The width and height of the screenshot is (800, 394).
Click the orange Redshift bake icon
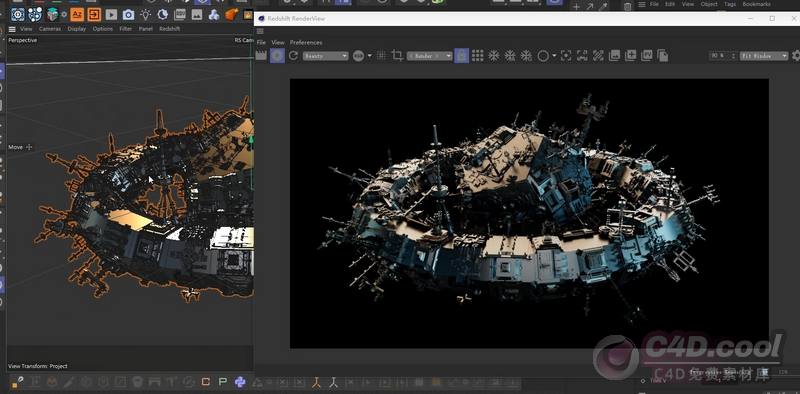coord(232,14)
